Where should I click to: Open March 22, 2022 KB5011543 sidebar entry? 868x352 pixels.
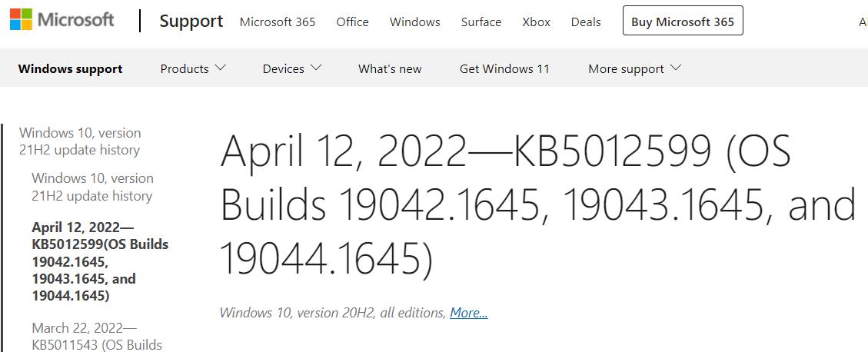97,337
